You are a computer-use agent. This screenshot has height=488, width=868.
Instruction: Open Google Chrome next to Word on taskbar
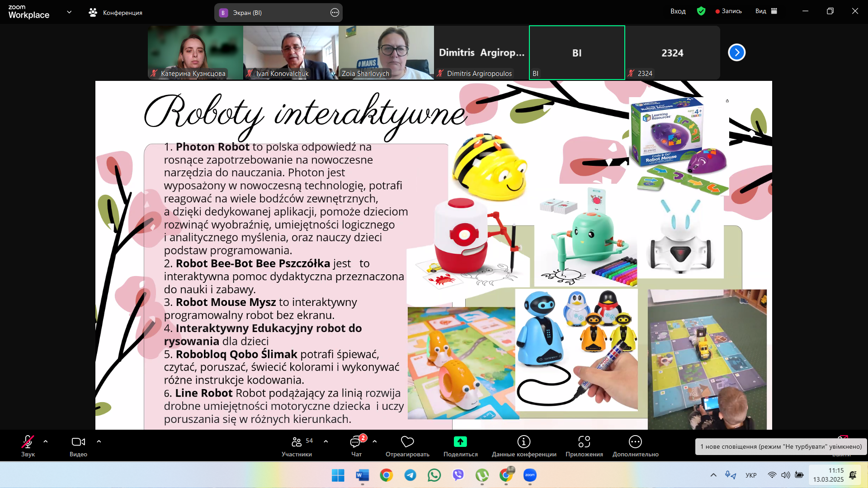(x=387, y=475)
